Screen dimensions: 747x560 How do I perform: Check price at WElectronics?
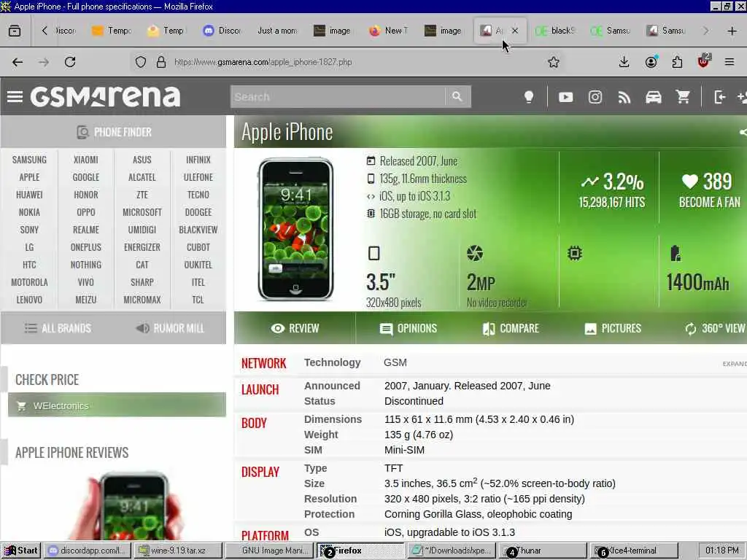click(x=117, y=405)
